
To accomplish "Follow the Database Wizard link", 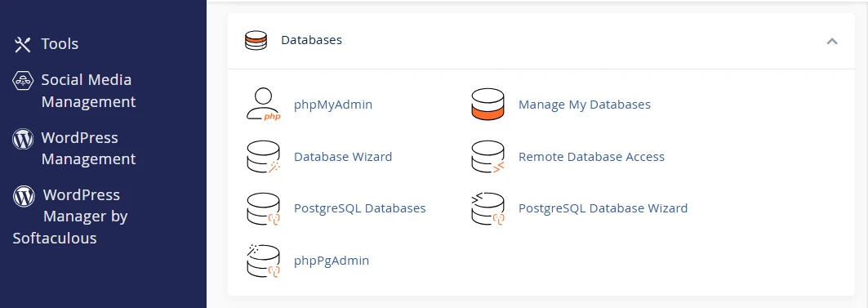I will point(343,157).
